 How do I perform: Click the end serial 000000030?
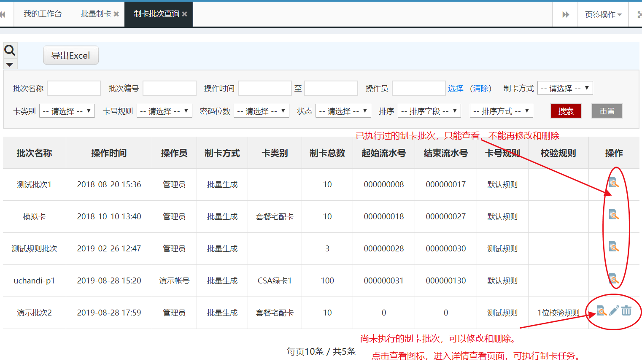(446, 249)
